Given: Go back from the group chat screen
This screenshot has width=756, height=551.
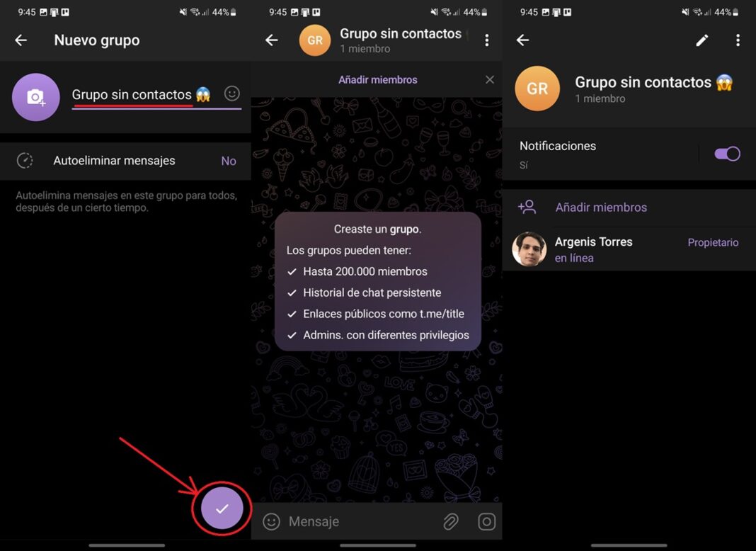Looking at the screenshot, I should pyautogui.click(x=272, y=40).
